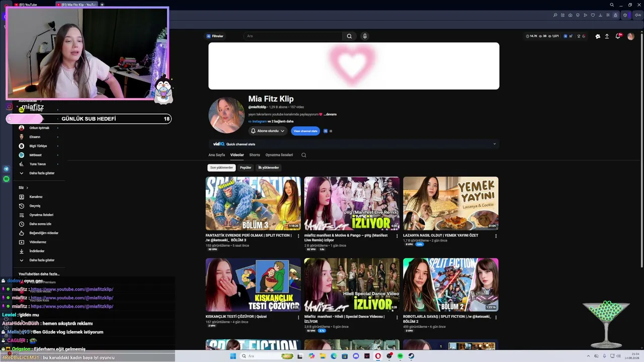Viewport: 644px width, 362px height.
Task: Click the Telegram icon in browser sidebar
Action: tap(7, 169)
